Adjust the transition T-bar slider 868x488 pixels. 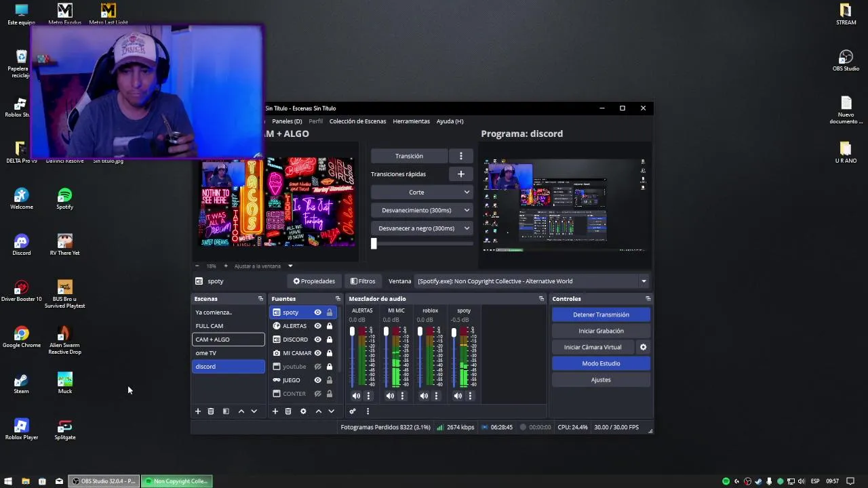(374, 244)
